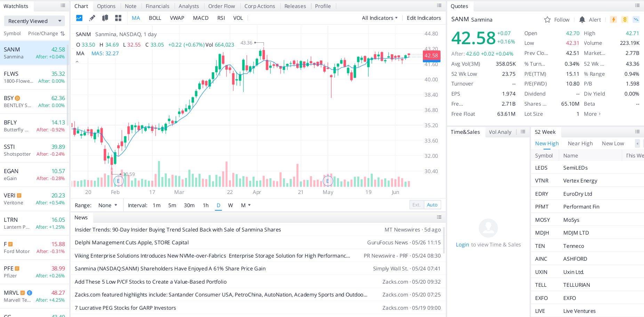Click Login link for Time & Sales
Viewport: 644px width, 317px height.
[462, 245]
